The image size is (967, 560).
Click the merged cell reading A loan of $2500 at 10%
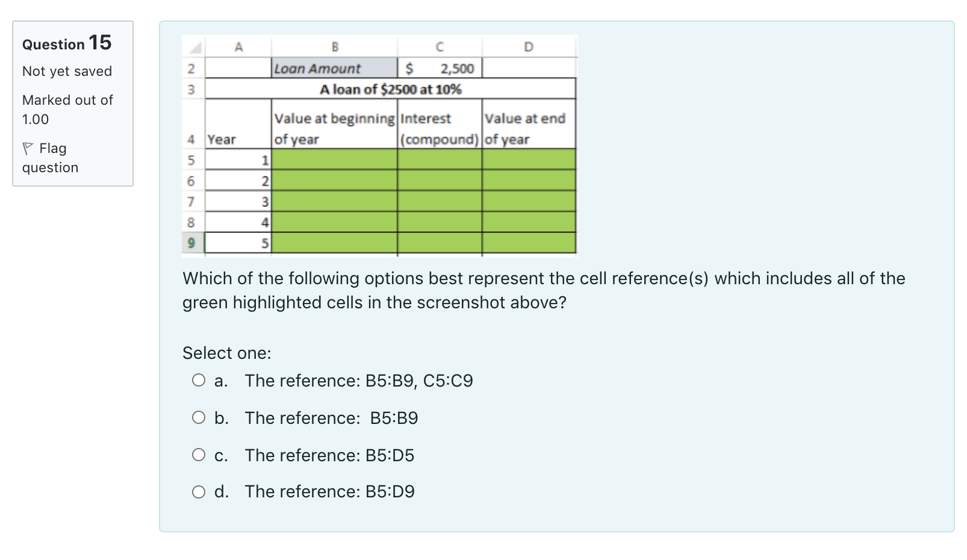pos(391,89)
